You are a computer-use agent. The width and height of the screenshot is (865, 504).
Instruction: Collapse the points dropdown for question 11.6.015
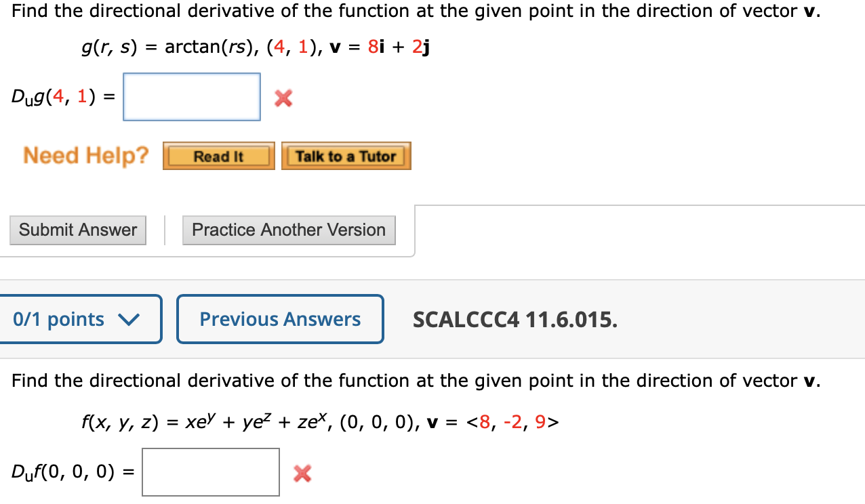click(x=81, y=318)
